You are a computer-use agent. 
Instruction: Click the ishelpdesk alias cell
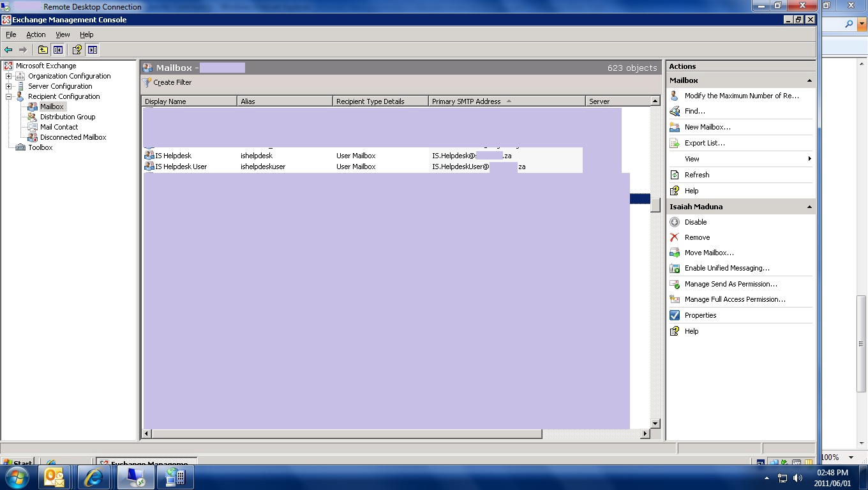pyautogui.click(x=257, y=156)
